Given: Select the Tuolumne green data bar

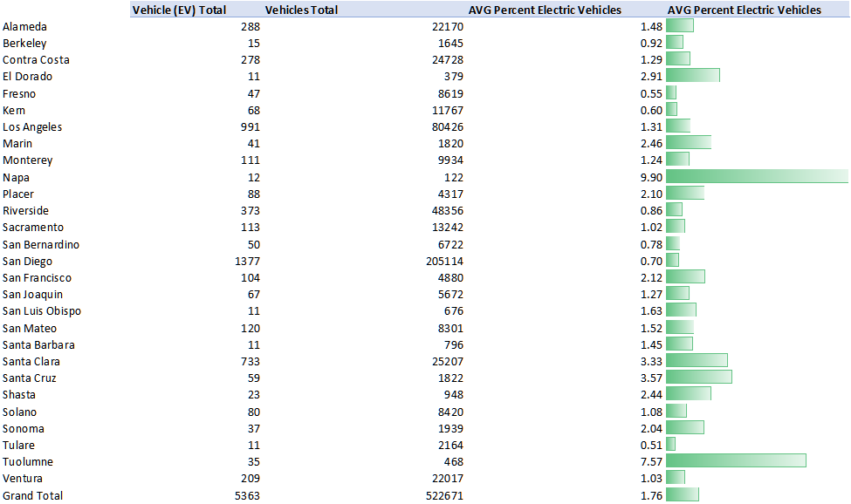Looking at the screenshot, I should 735,461.
